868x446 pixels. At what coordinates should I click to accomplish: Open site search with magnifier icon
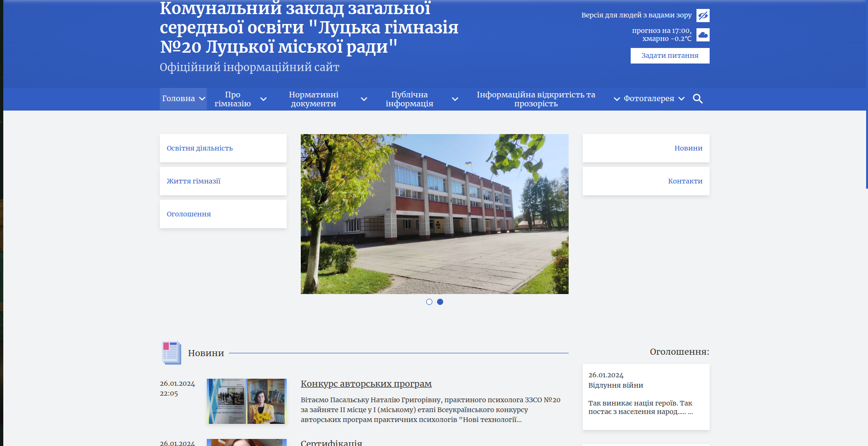pos(697,99)
